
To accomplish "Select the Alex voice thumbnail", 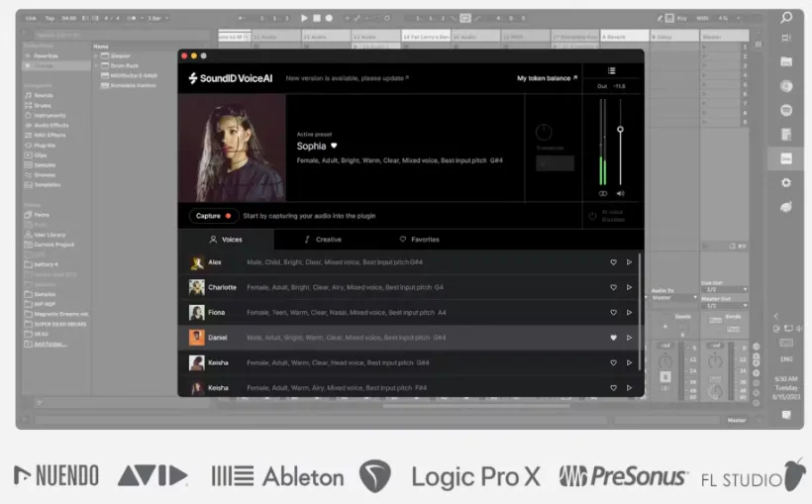I will tap(197, 262).
